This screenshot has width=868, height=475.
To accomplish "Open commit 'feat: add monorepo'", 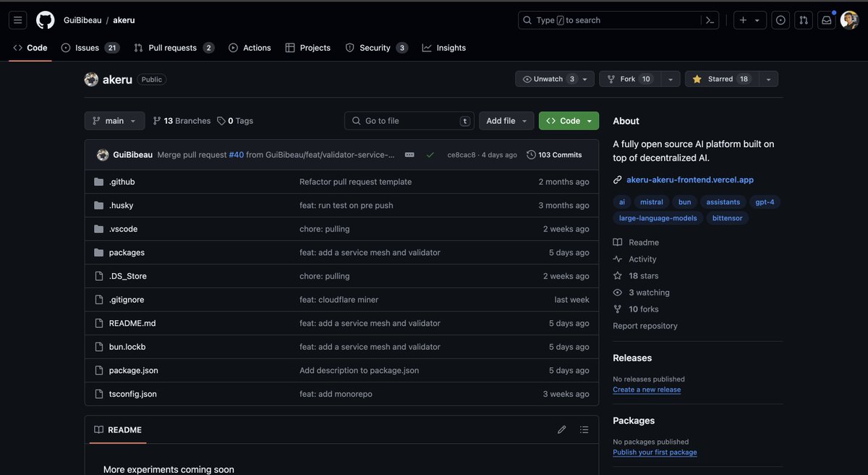I will [336, 394].
